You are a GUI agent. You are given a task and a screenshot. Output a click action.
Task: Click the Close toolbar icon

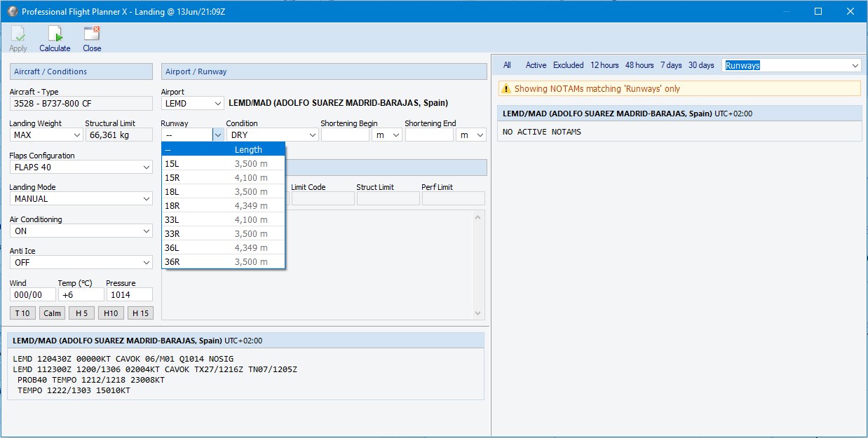[92, 39]
